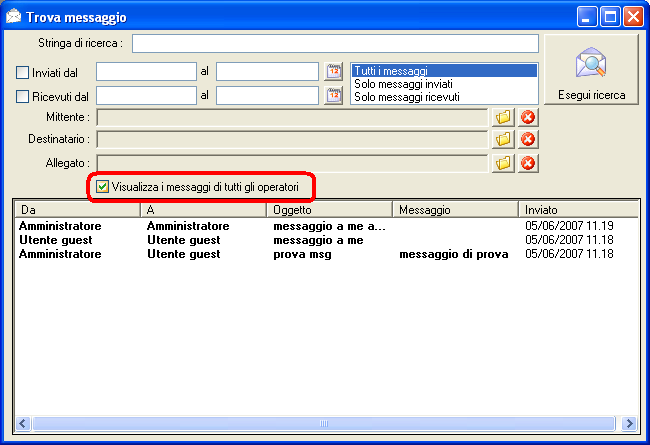Image resolution: width=650 pixels, height=445 pixels.
Task: Click the Inviati end date field after al
Action: 267,71
